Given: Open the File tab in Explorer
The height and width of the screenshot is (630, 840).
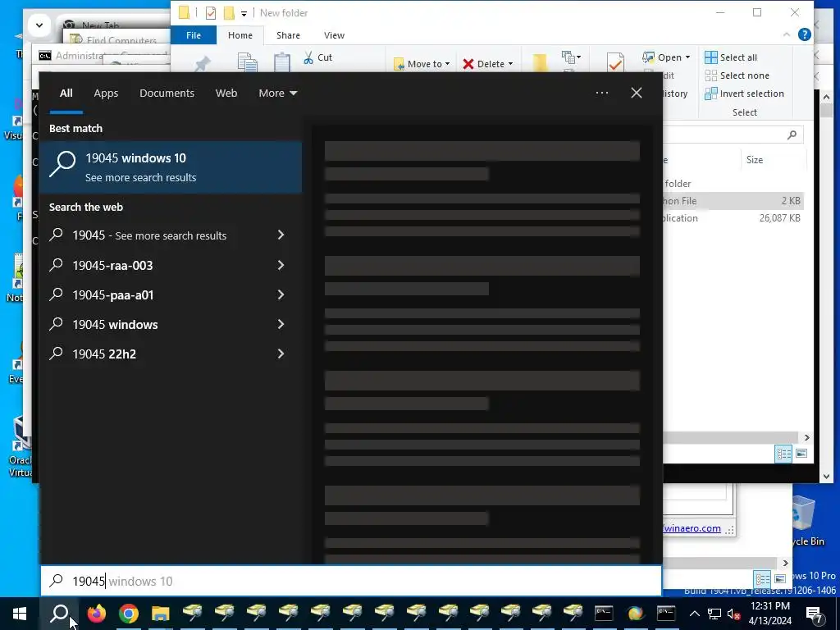Looking at the screenshot, I should point(194,35).
